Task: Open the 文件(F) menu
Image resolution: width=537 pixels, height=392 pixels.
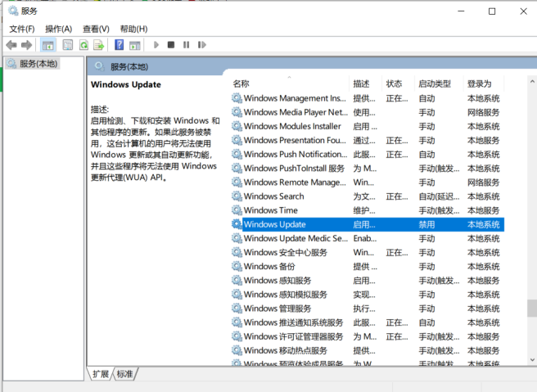Action: pos(22,29)
